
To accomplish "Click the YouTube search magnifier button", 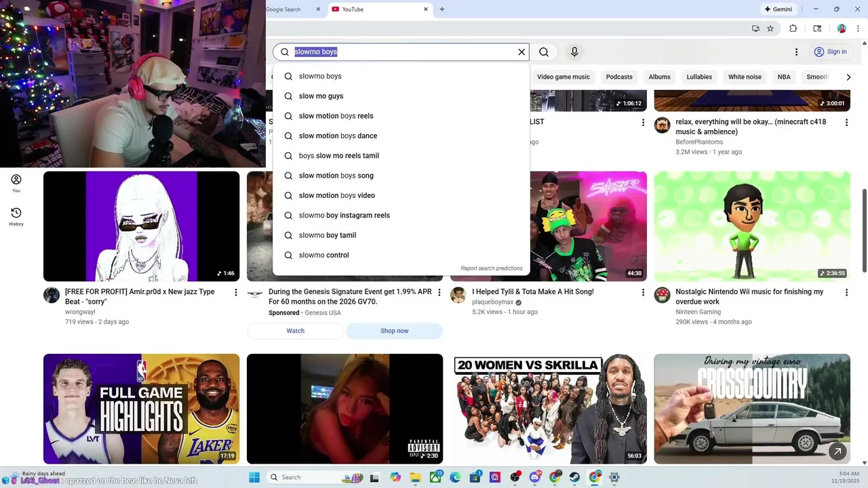I will [544, 52].
